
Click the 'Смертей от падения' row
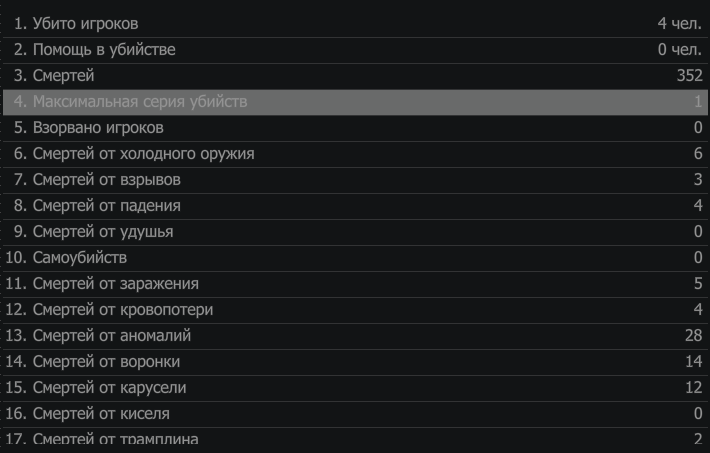(x=355, y=206)
